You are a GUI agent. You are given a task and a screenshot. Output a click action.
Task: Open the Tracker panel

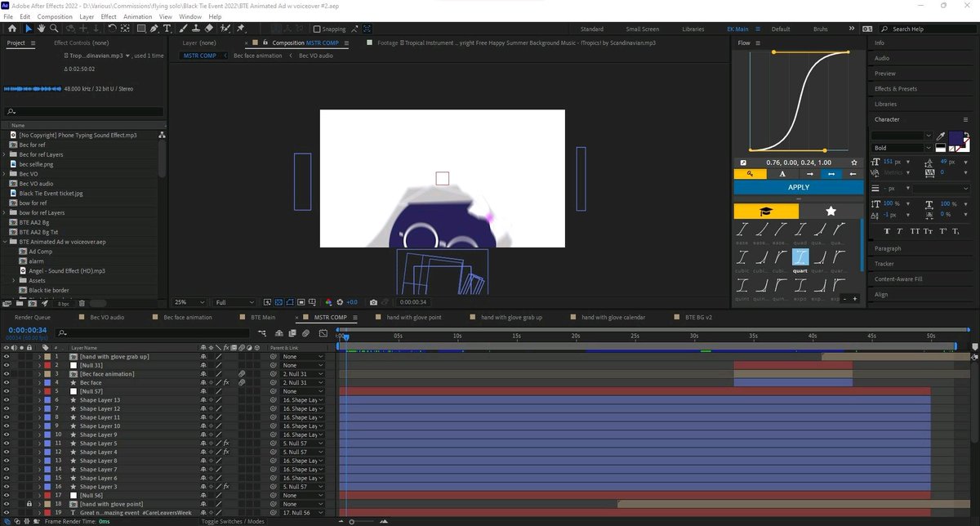[884, 264]
